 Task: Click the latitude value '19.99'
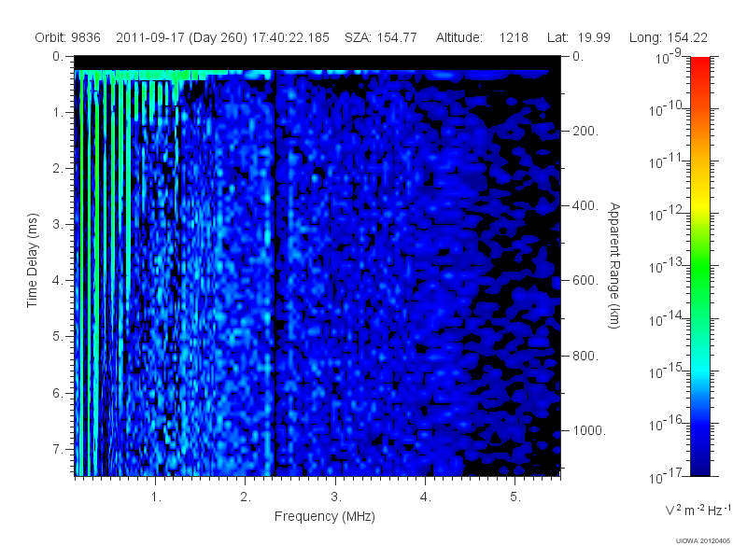point(594,37)
